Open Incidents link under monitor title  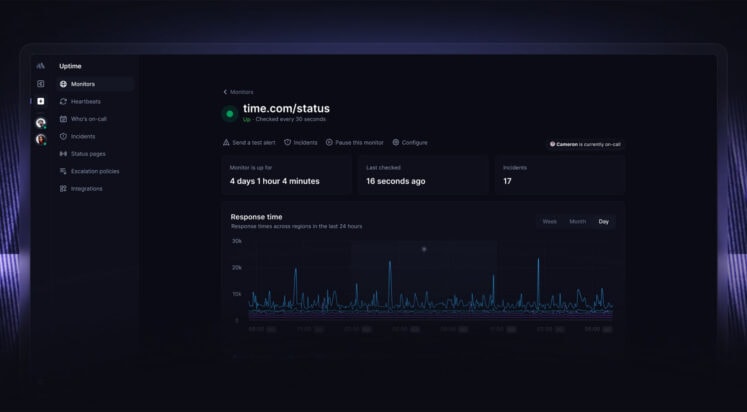(301, 142)
